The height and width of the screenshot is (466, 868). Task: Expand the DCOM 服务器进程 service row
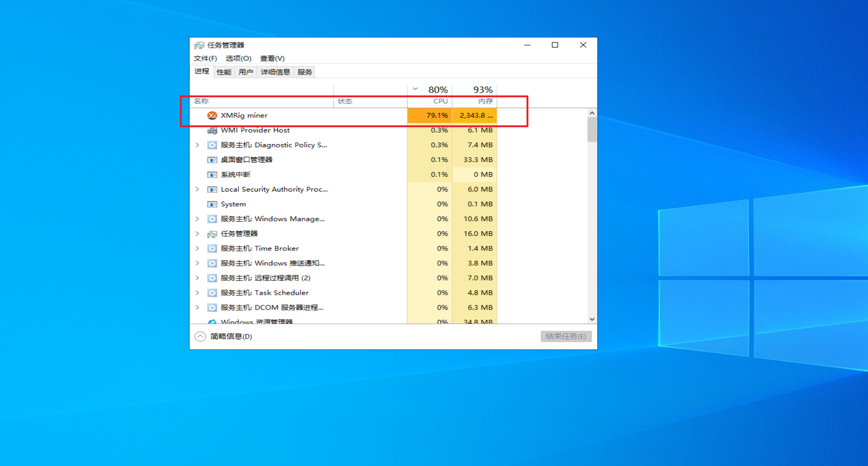197,308
